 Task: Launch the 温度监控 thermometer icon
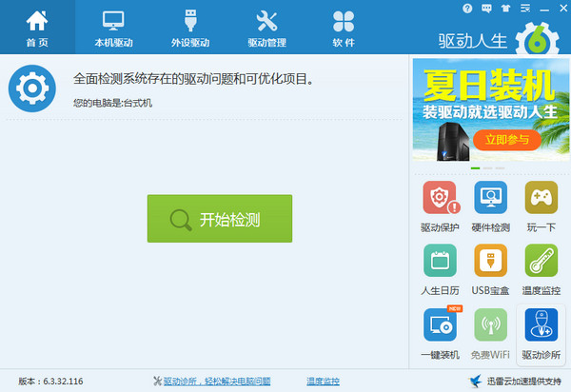(541, 262)
